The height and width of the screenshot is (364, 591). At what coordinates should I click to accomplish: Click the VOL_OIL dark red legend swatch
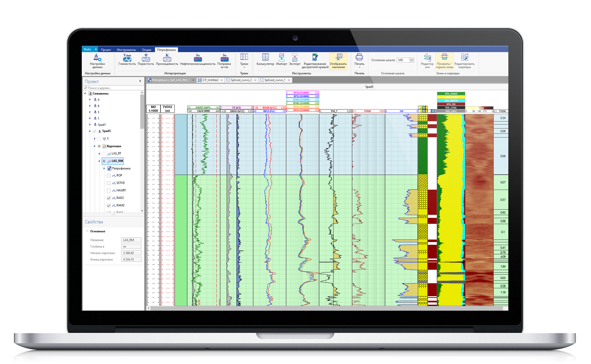coord(451,104)
